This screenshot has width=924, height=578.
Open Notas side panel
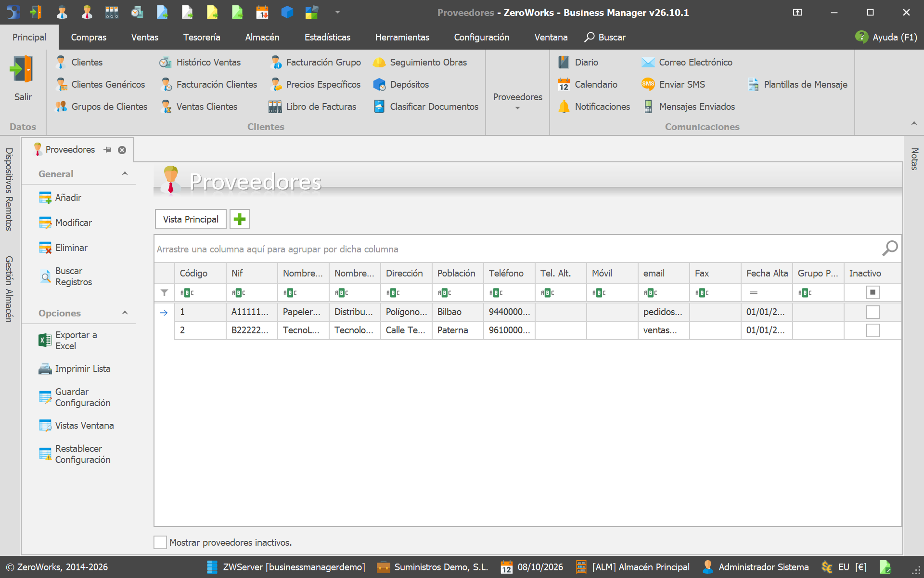[x=914, y=159]
